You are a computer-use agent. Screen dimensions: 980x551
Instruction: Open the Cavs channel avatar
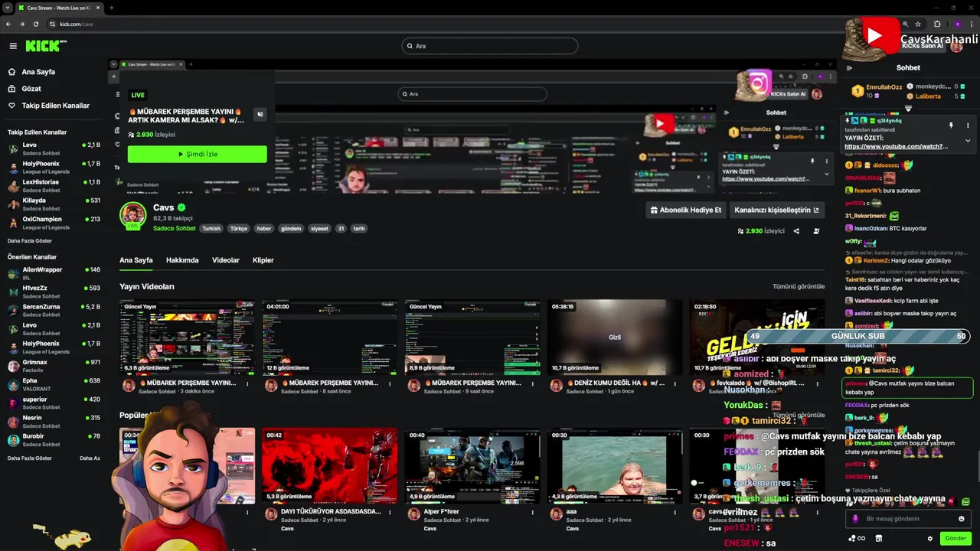coord(132,216)
